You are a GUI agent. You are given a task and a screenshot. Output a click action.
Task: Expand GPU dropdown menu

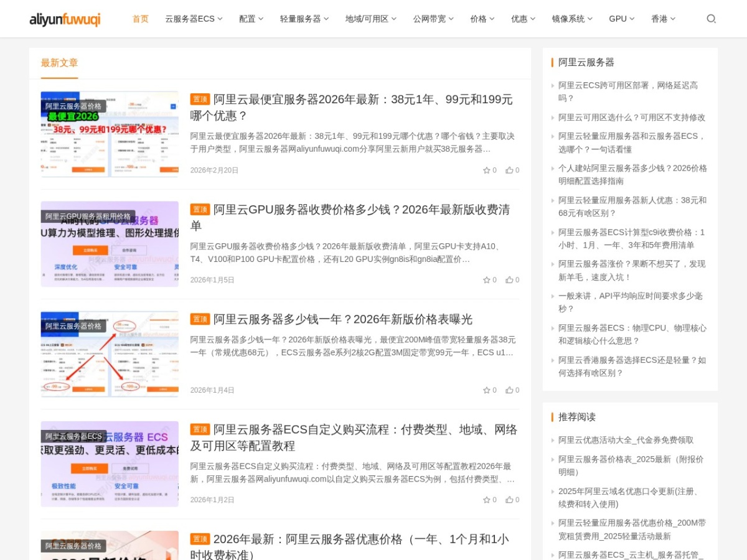tap(622, 19)
